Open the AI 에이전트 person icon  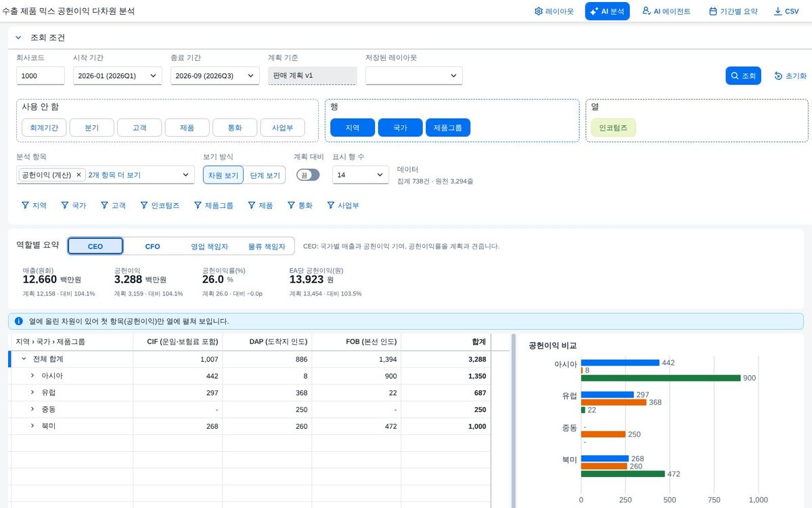[646, 12]
